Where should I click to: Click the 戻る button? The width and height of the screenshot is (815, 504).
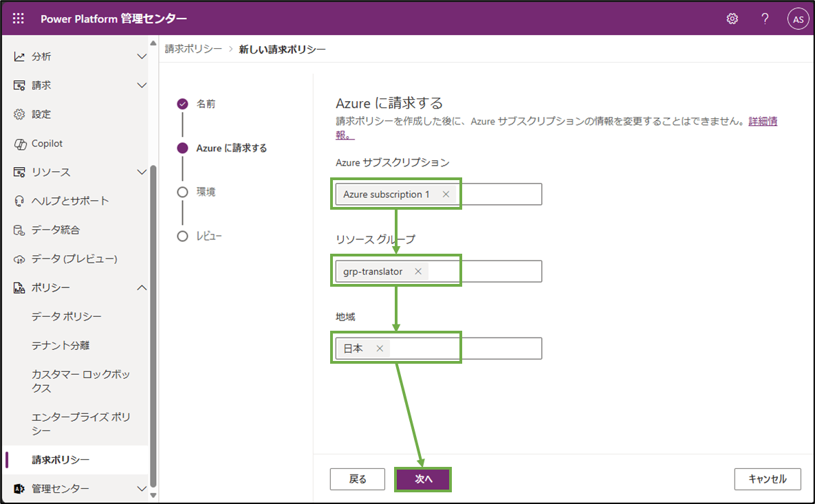click(358, 479)
